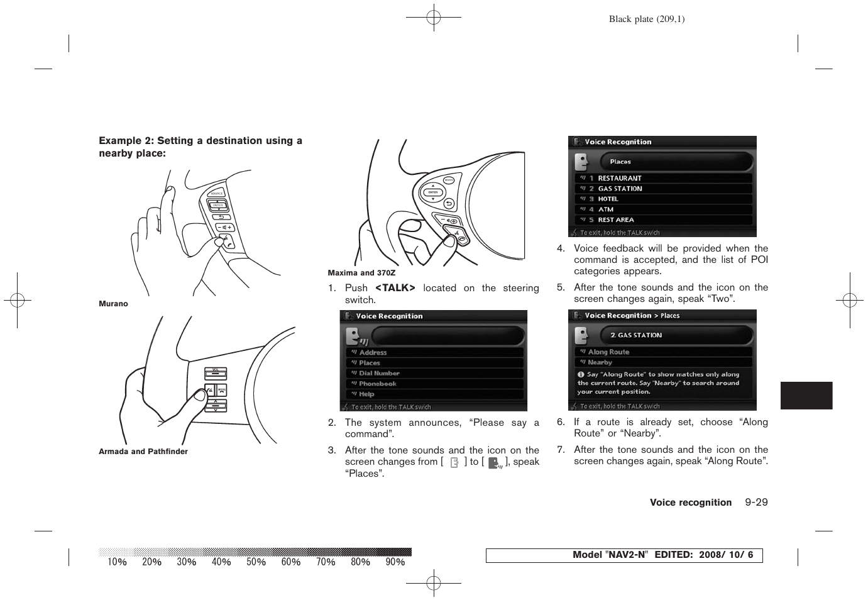Click 'To exit' footer under REST AREA list
Screen dimensions: 868x600
(x=620, y=233)
